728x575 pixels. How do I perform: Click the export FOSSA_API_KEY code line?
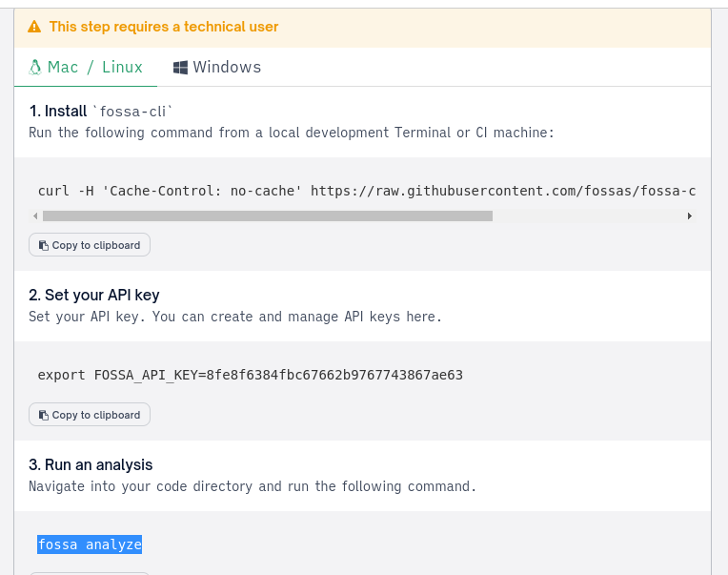[x=250, y=375]
